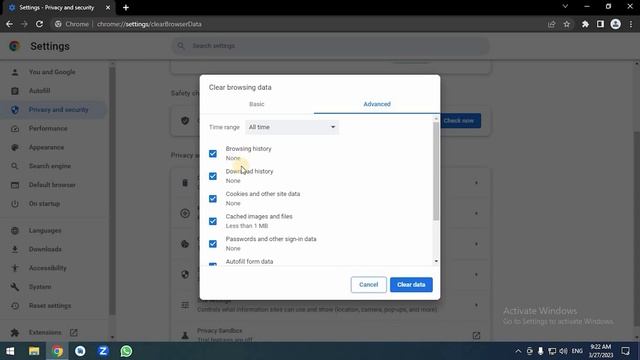Open the profile avatar menu
Screen dimensions: 640x360
pos(616,24)
